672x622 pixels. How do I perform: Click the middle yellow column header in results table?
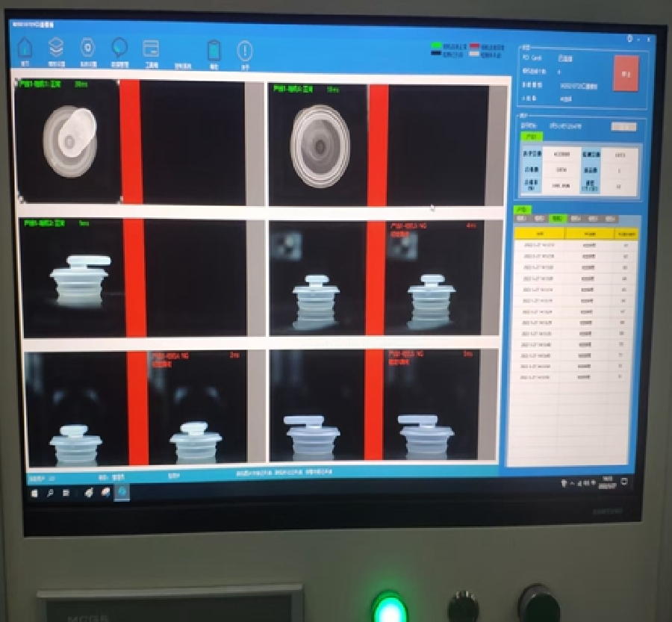pyautogui.click(x=590, y=234)
